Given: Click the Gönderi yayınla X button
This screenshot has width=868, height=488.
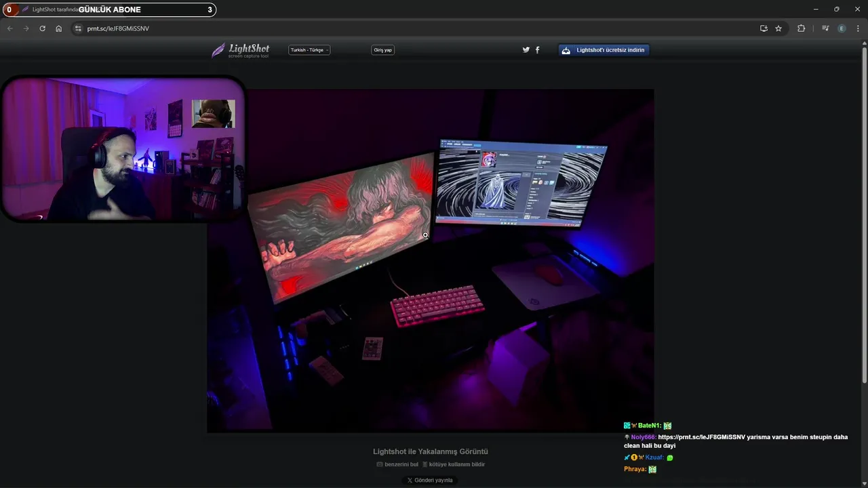Looking at the screenshot, I should click(430, 480).
